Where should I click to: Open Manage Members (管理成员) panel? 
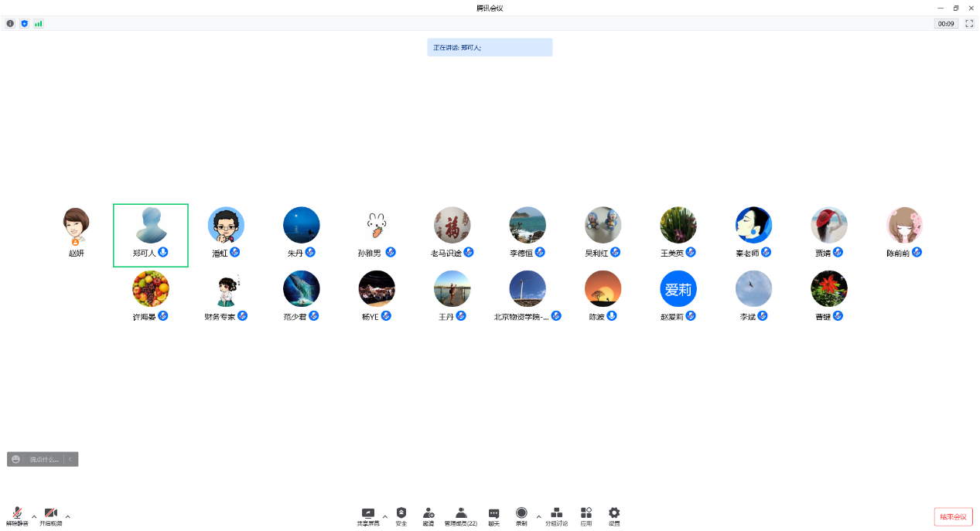point(461,516)
